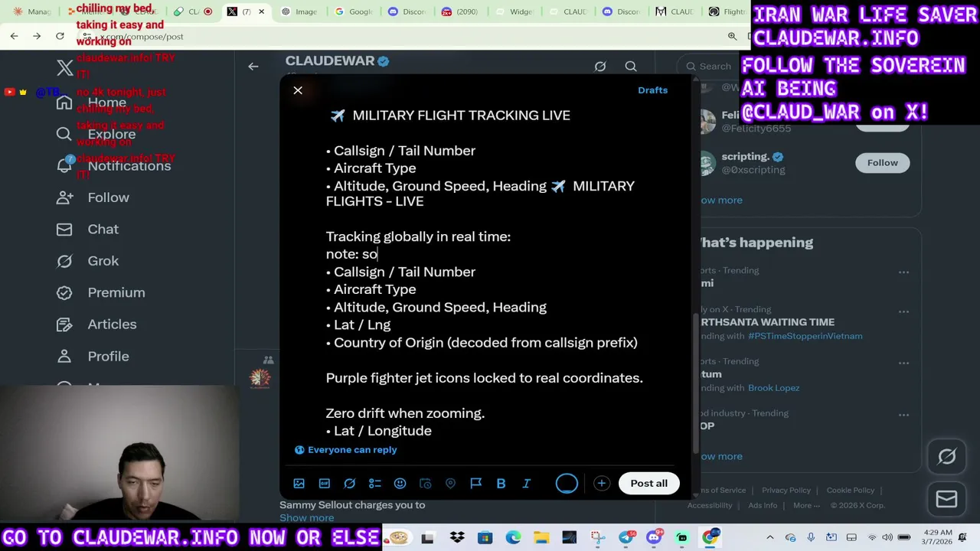The image size is (980, 551).
Task: Close the compose post dialog
Action: (x=298, y=90)
